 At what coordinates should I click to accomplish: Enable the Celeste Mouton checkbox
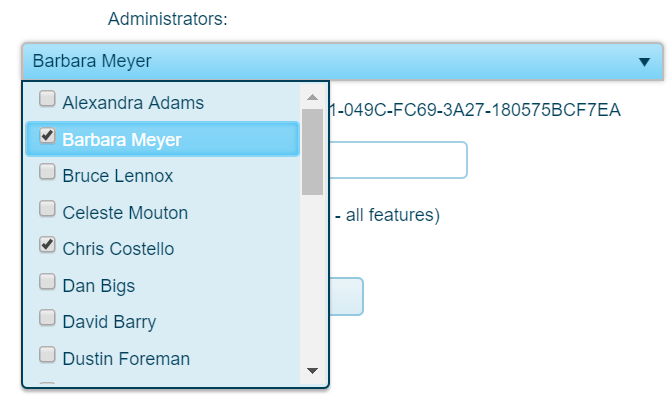(47, 209)
